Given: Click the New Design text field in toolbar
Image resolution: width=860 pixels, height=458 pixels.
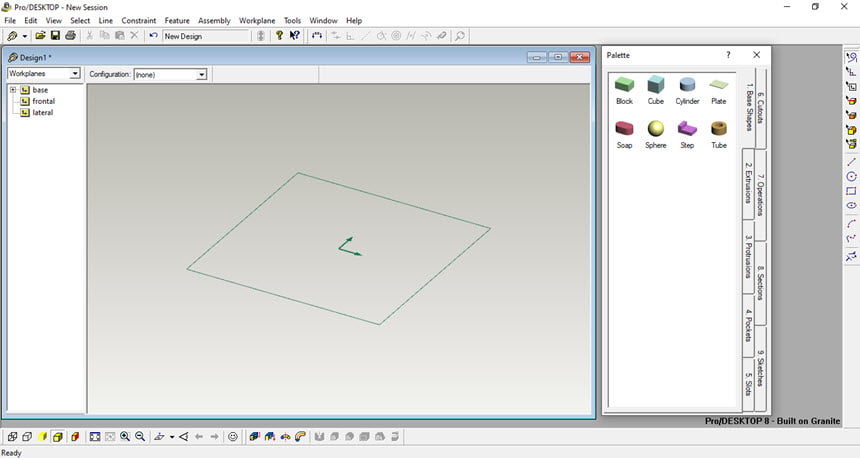Looking at the screenshot, I should [x=206, y=36].
